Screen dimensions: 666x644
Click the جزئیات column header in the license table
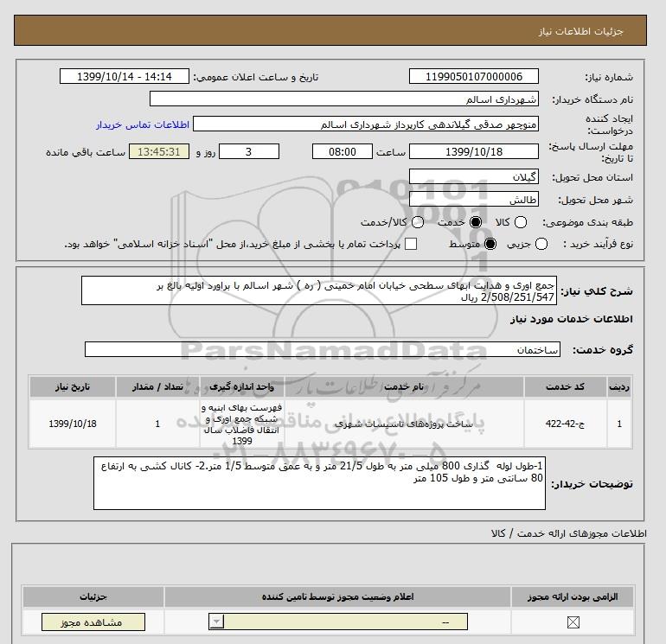click(93, 596)
